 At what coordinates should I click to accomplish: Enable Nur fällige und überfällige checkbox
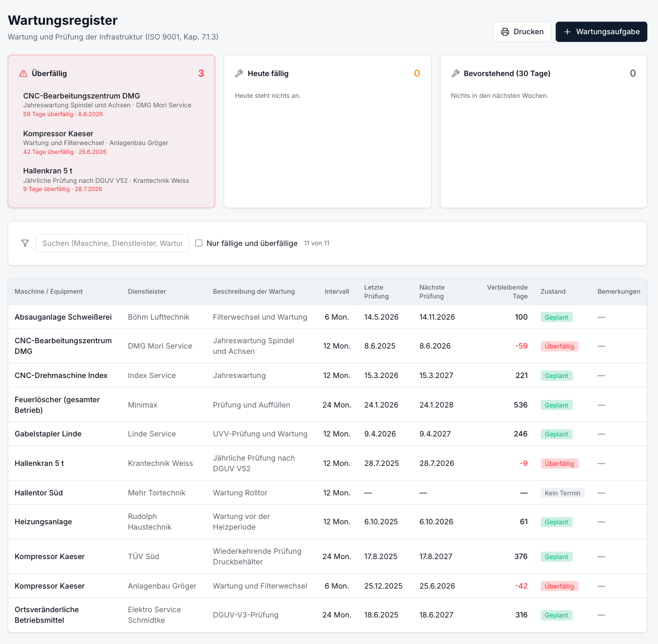pos(199,243)
